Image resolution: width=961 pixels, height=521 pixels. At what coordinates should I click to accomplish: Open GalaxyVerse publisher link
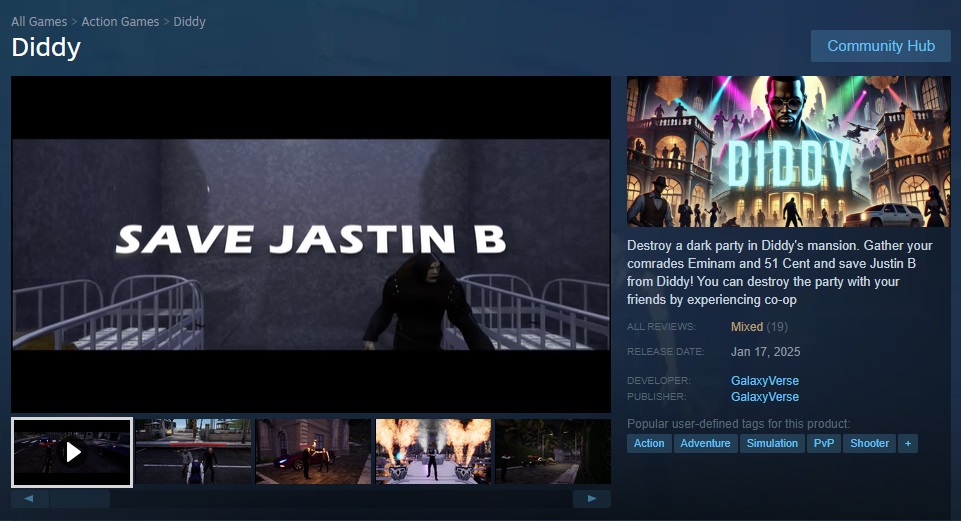[x=765, y=397]
